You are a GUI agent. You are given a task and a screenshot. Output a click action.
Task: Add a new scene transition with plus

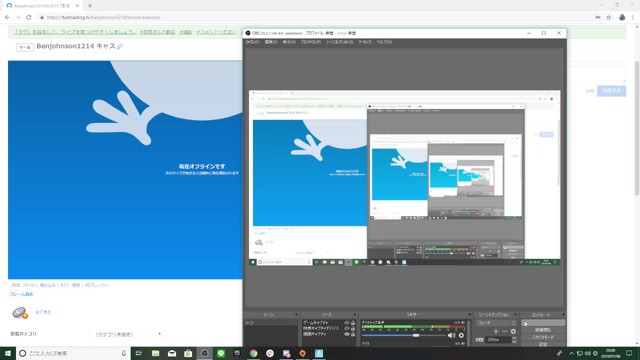(x=496, y=331)
